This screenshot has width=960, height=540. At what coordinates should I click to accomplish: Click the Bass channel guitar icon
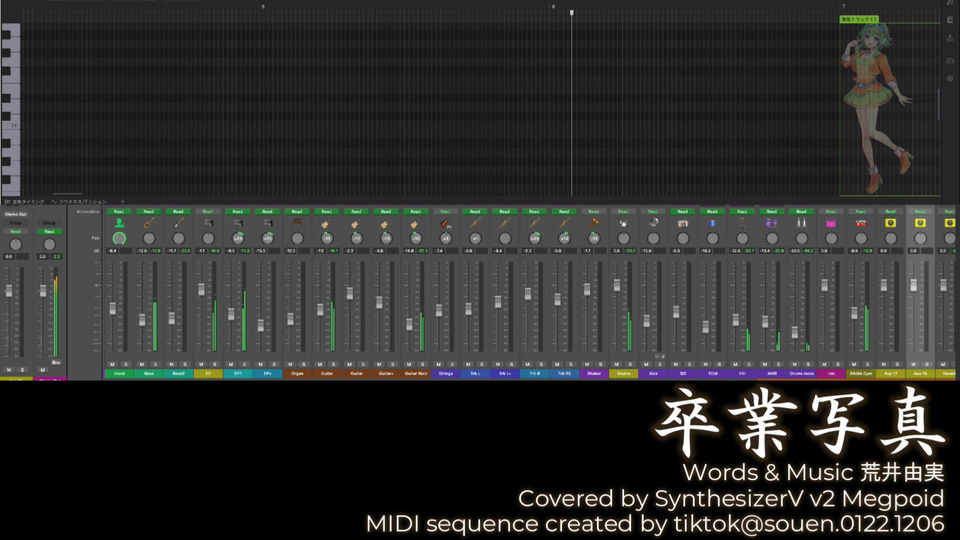149,223
